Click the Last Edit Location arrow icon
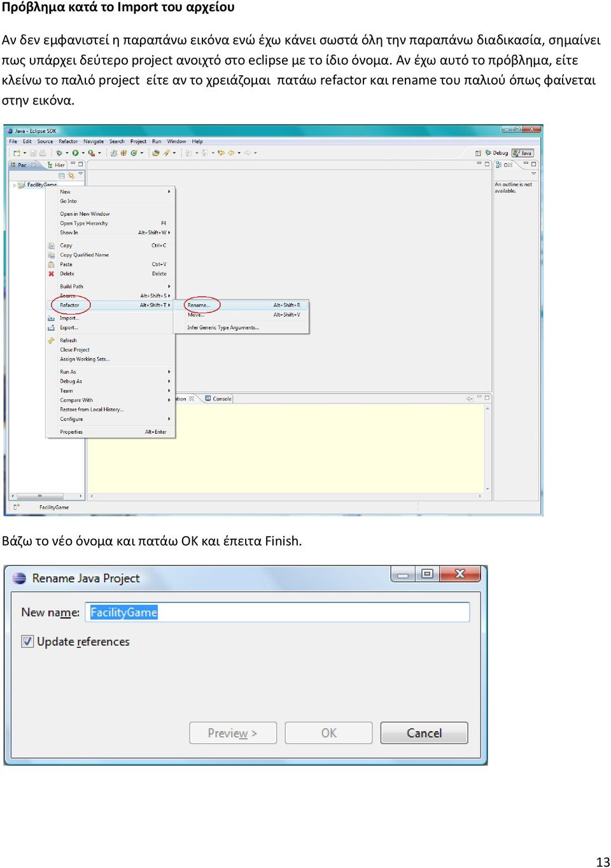 click(221, 153)
